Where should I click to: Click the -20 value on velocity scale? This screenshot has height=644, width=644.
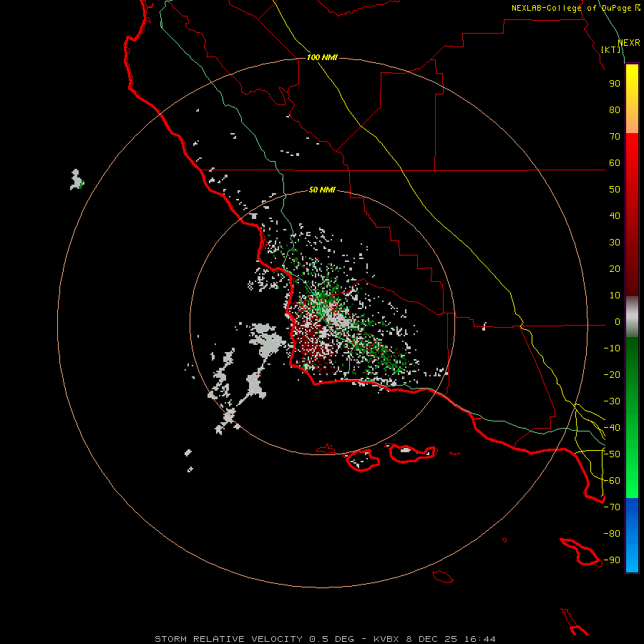(612, 375)
